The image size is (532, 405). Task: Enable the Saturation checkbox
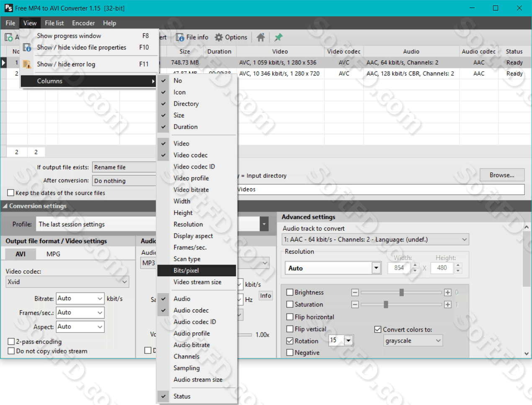pyautogui.click(x=290, y=304)
